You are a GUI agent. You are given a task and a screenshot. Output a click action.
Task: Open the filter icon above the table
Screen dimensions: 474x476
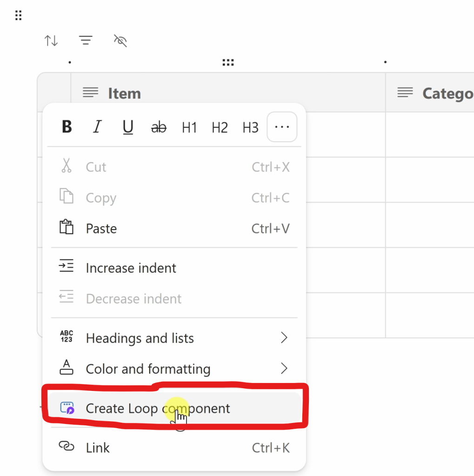[x=85, y=41]
